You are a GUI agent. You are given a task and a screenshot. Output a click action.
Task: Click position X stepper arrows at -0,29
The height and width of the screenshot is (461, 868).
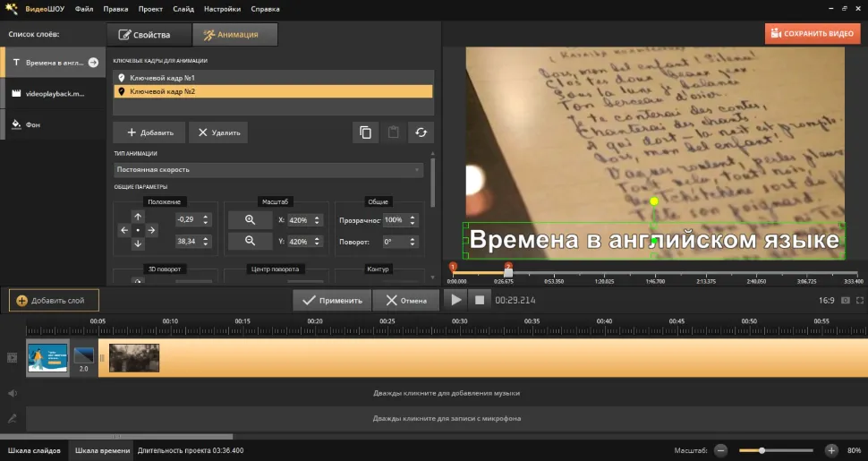pyautogui.click(x=206, y=219)
